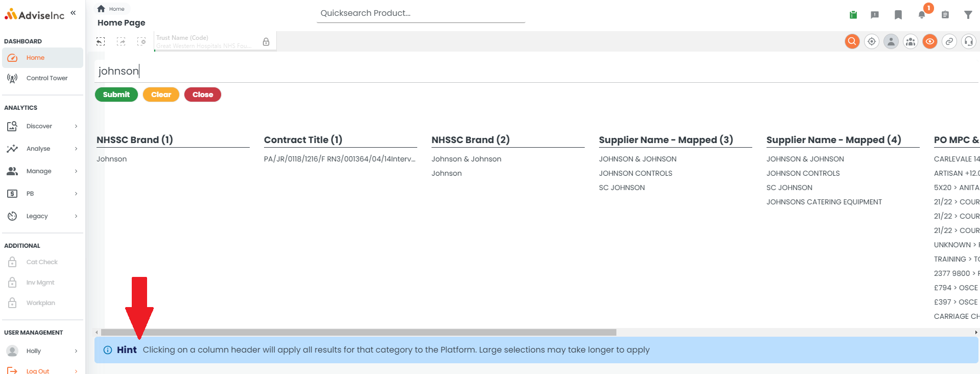980x374 pixels.
Task: Click the Home breadcrumb chip
Action: click(111, 9)
